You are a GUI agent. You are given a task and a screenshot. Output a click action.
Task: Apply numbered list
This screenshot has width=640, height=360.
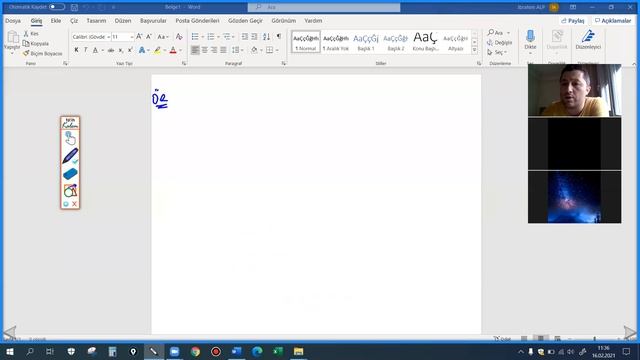coord(211,37)
